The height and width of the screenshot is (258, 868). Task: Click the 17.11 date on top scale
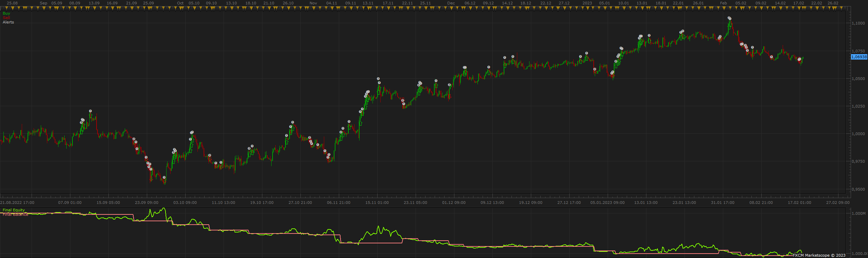(x=388, y=3)
